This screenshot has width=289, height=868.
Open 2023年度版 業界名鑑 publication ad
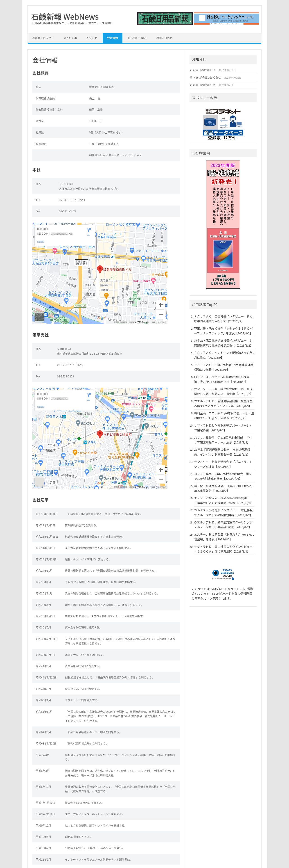pyautogui.click(x=223, y=224)
